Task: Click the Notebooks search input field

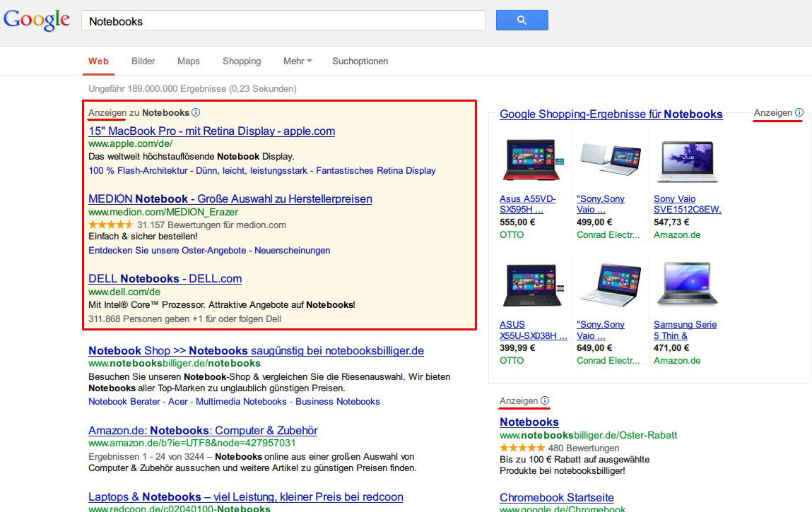Action: 283,20
